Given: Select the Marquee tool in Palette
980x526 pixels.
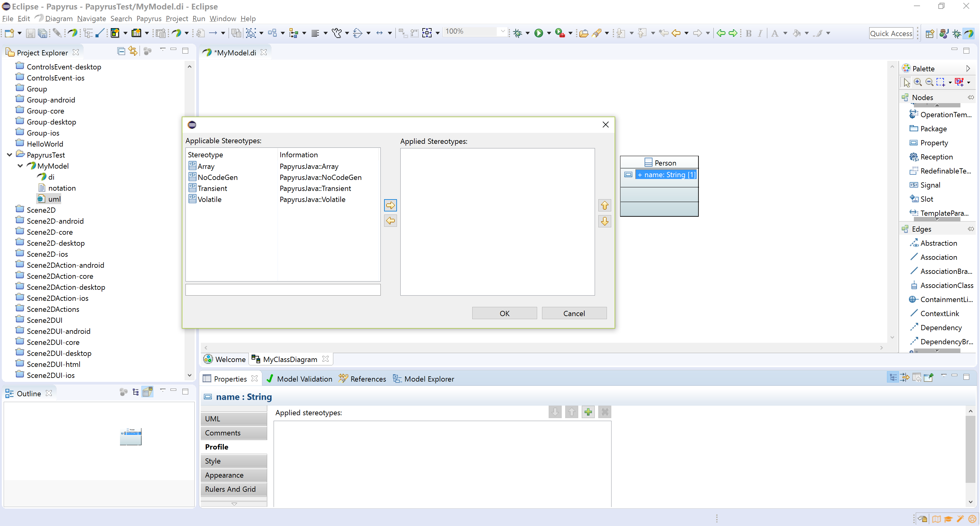Looking at the screenshot, I should pyautogui.click(x=941, y=82).
